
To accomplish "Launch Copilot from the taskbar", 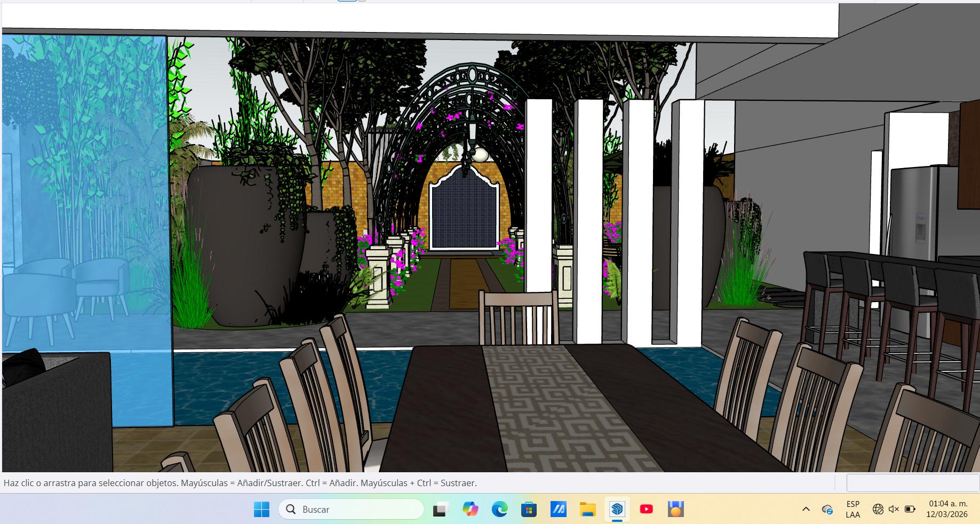I will [470, 510].
